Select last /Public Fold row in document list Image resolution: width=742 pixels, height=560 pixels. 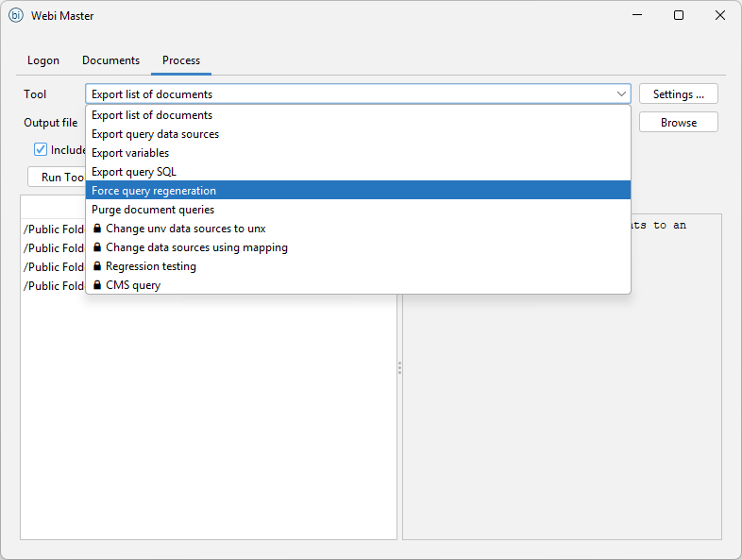[x=53, y=286]
